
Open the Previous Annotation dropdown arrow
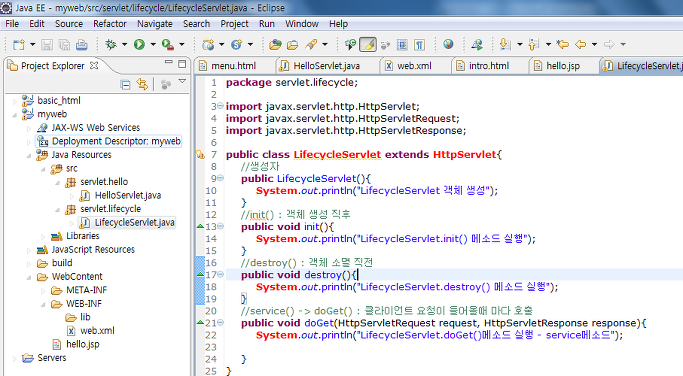click(x=548, y=44)
